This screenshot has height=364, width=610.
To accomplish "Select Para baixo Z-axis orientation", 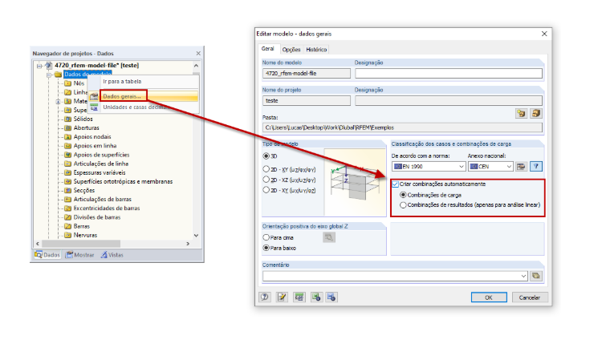I will (266, 248).
